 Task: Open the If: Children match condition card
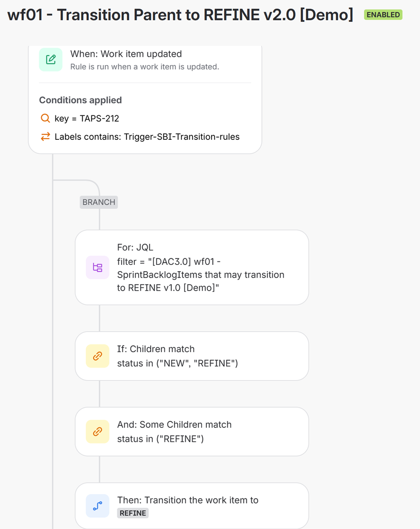click(192, 356)
